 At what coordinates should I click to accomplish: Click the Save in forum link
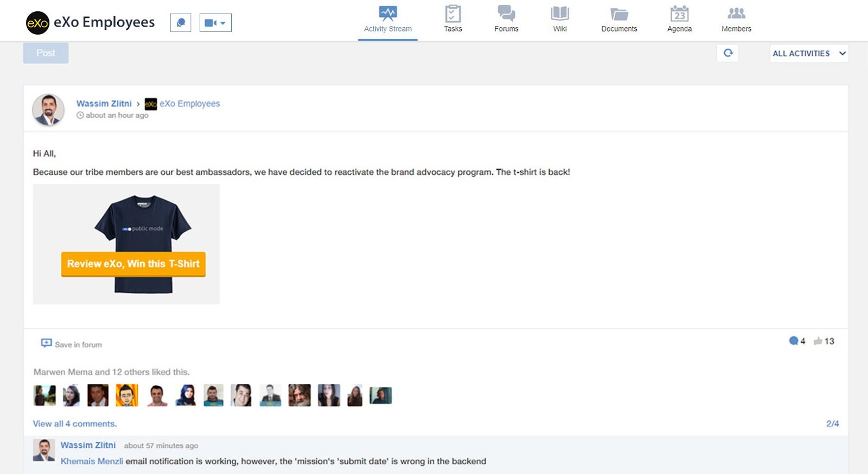coord(78,345)
